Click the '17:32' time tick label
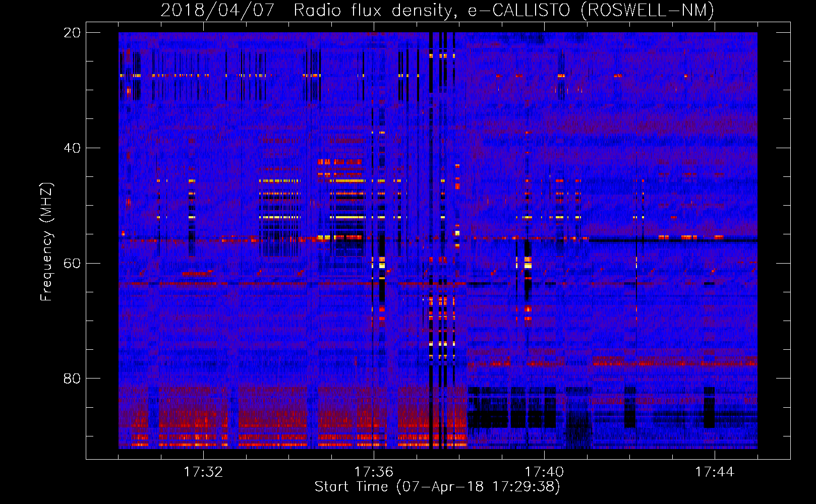Screen dimensions: 816x504 [203, 472]
